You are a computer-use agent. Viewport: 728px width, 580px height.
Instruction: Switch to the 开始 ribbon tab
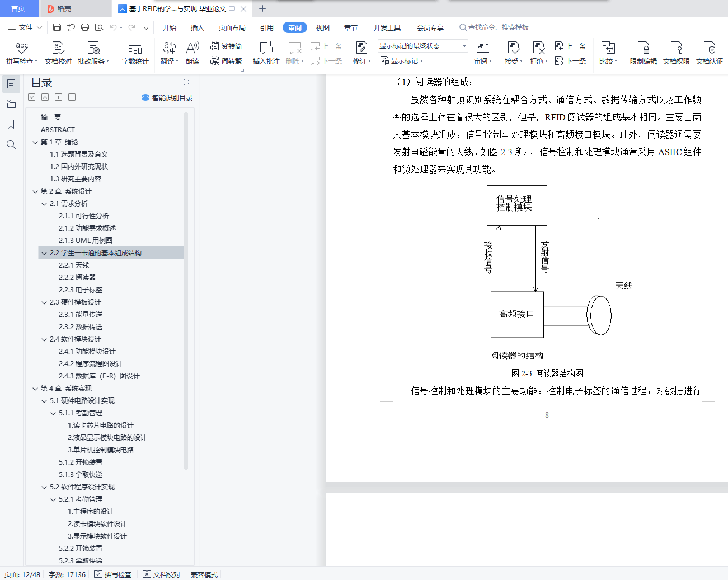click(170, 27)
